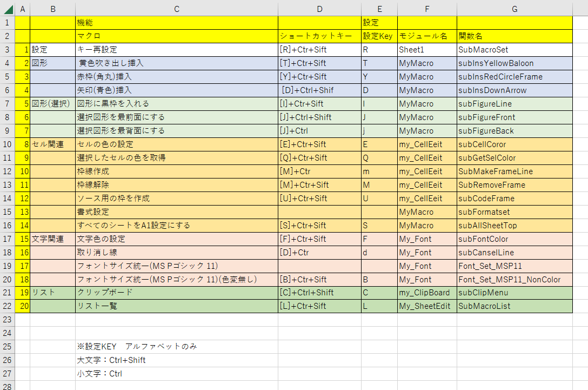Viewport: 588px width, 390px height.
Task: Click the セル関連 category cell
Action: pos(52,144)
